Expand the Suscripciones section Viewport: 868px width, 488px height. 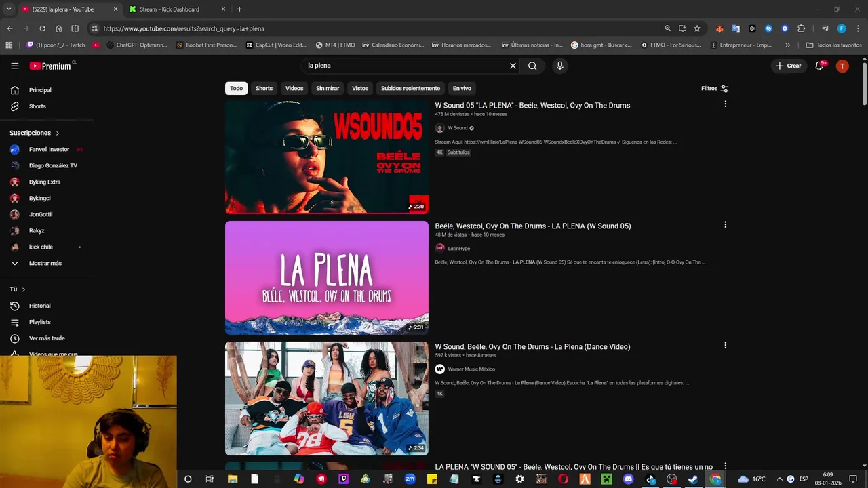click(35, 133)
